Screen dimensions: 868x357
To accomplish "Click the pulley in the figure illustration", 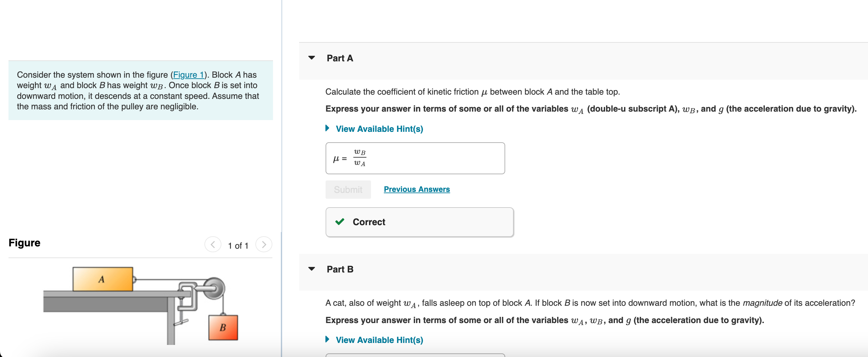I will pyautogui.click(x=215, y=288).
